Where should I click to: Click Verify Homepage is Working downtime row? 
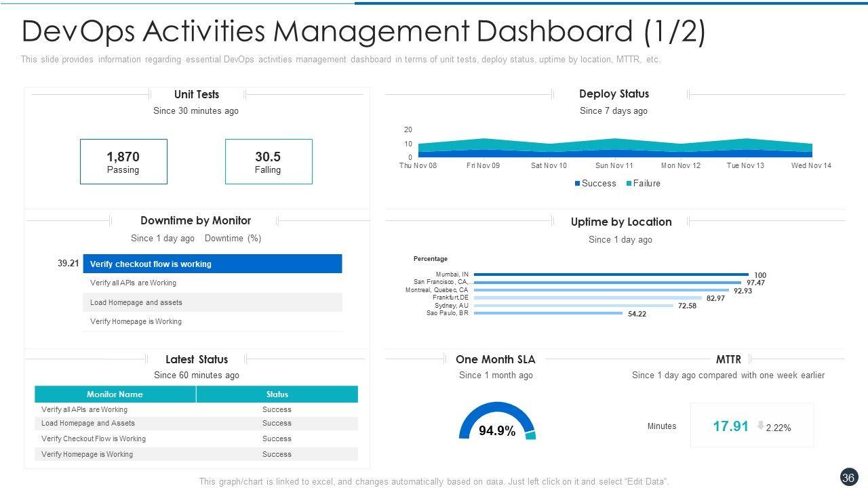coord(212,321)
